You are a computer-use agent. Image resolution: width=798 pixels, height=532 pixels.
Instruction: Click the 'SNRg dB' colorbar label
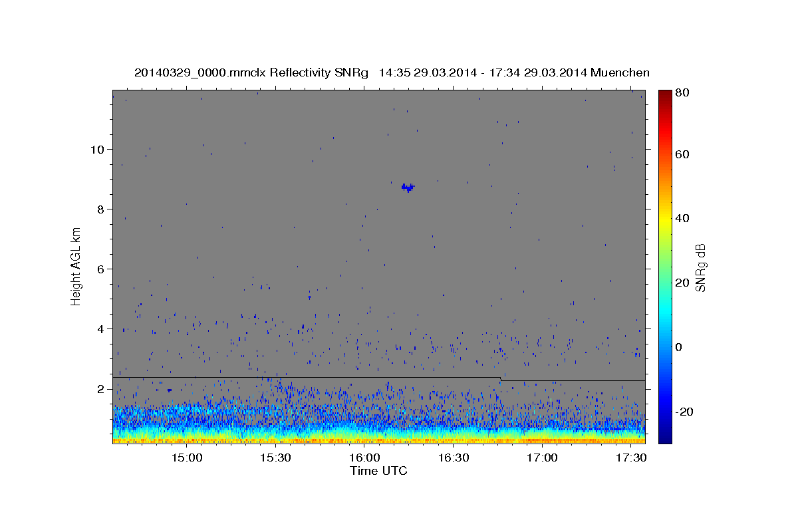click(700, 267)
